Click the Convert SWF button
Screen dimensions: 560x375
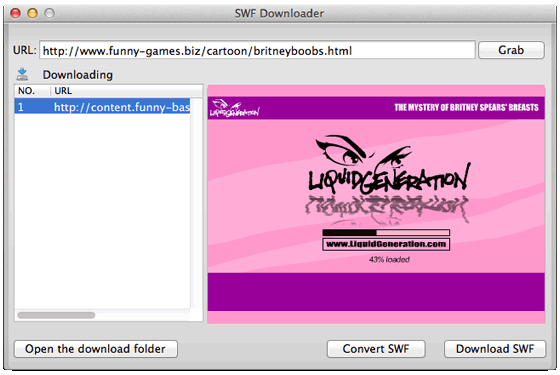(x=376, y=349)
